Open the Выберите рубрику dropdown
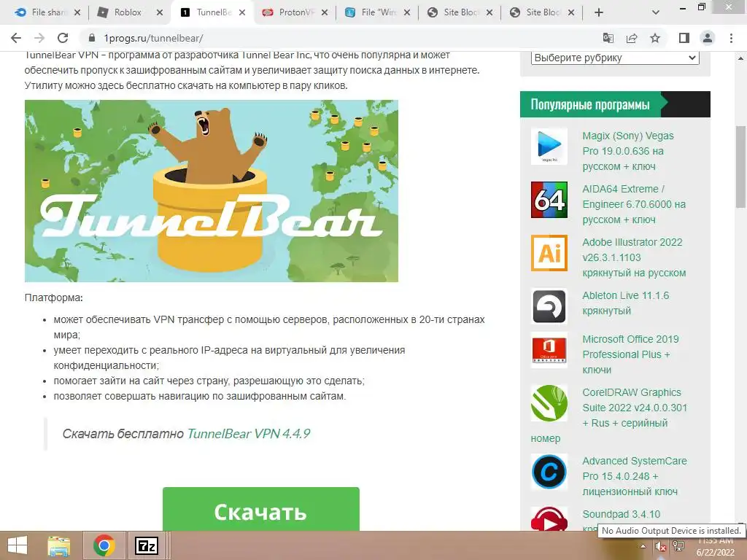747x560 pixels. click(614, 58)
